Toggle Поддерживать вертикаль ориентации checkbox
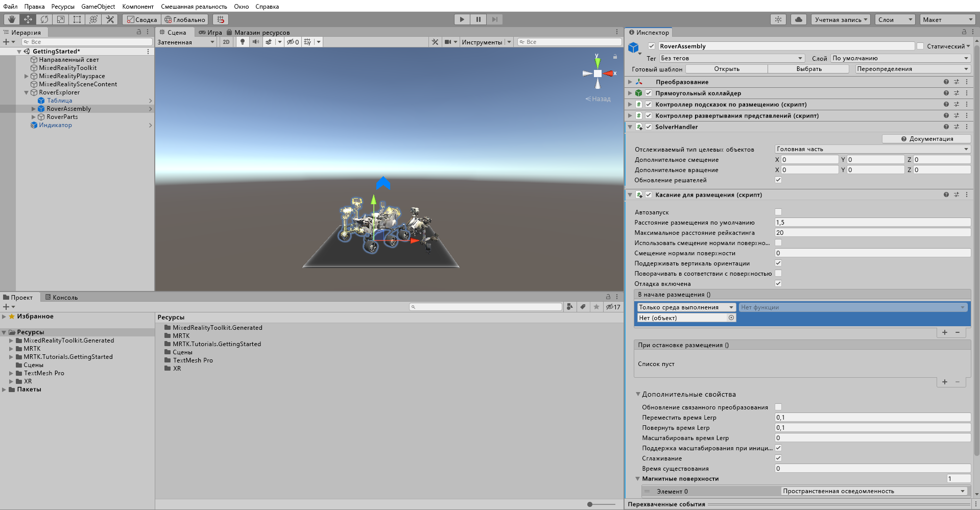The height and width of the screenshot is (510, 980). click(x=778, y=263)
